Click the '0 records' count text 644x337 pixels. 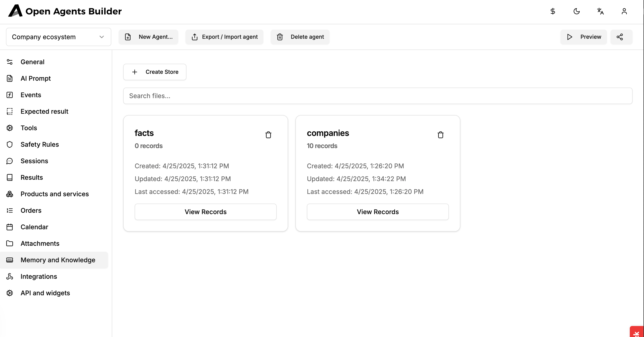[x=148, y=146]
